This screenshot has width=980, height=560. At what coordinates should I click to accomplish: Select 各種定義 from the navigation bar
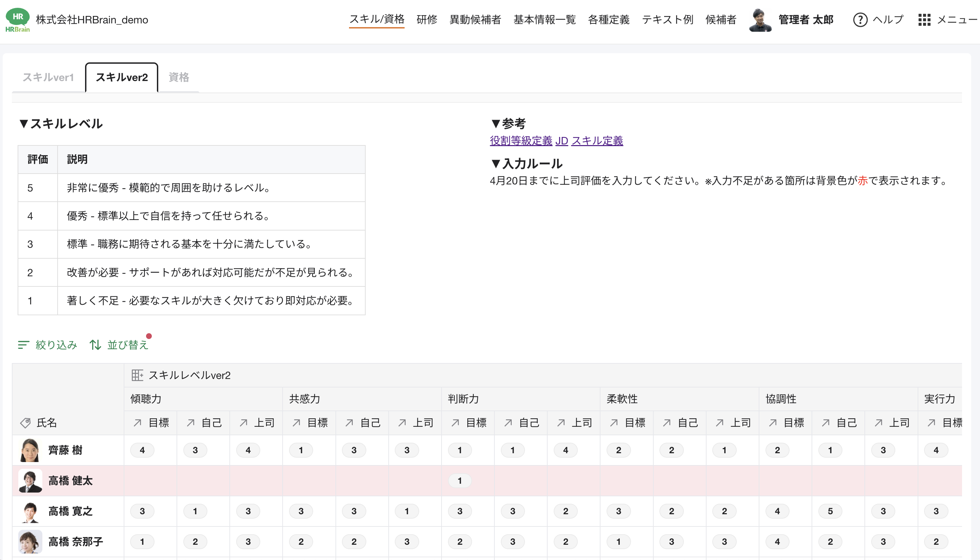pyautogui.click(x=609, y=20)
